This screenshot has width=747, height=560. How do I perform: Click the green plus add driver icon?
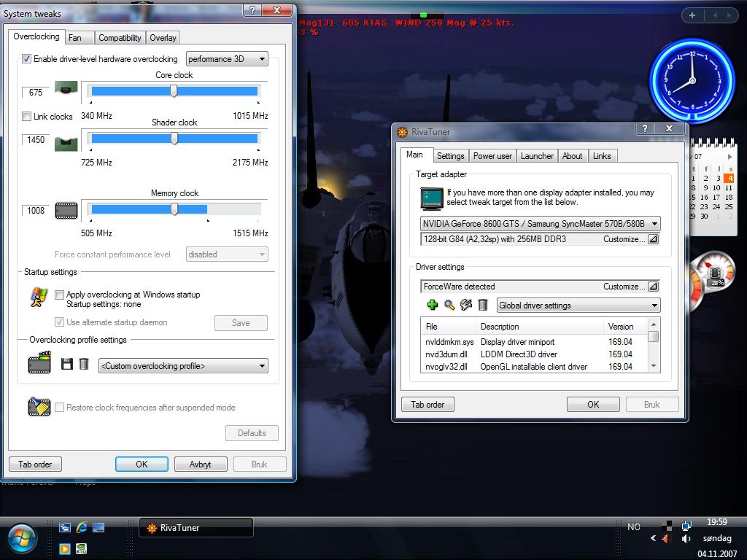pyautogui.click(x=432, y=305)
